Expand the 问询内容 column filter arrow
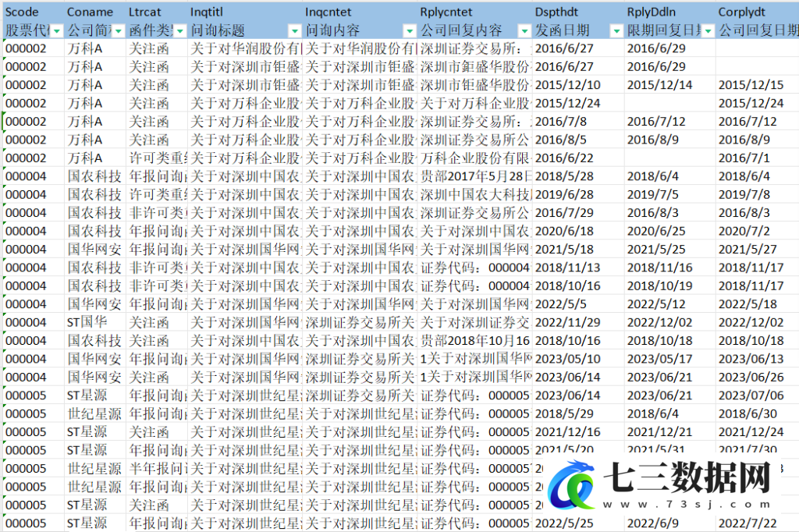Image resolution: width=799 pixels, height=532 pixels. (409, 31)
